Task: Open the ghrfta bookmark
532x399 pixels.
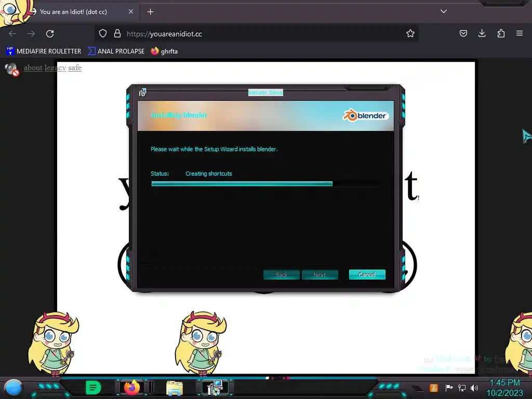Action: (x=165, y=51)
